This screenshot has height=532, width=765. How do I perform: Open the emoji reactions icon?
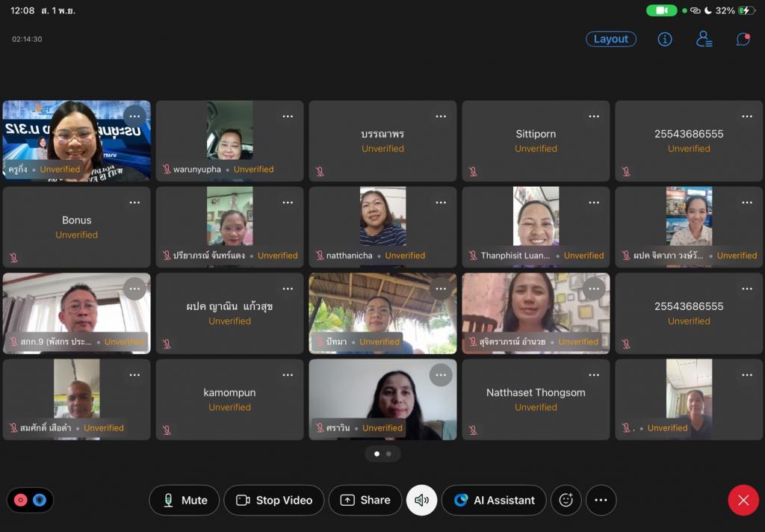pos(566,501)
